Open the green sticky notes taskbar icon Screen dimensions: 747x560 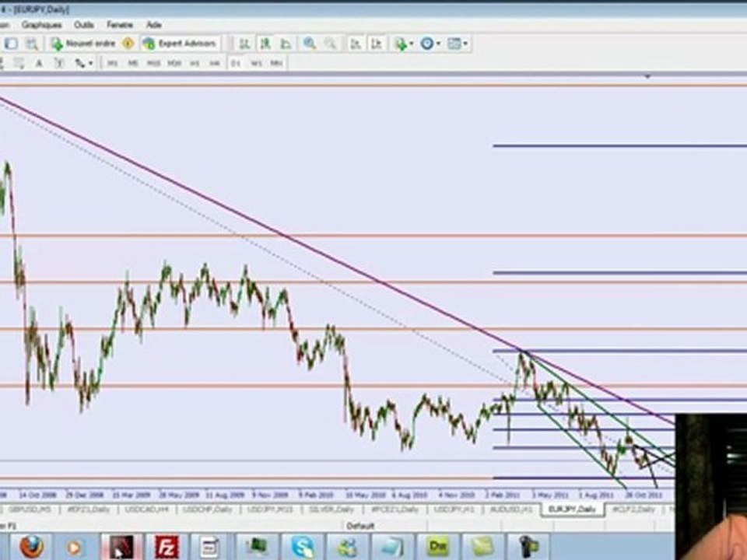[483, 547]
